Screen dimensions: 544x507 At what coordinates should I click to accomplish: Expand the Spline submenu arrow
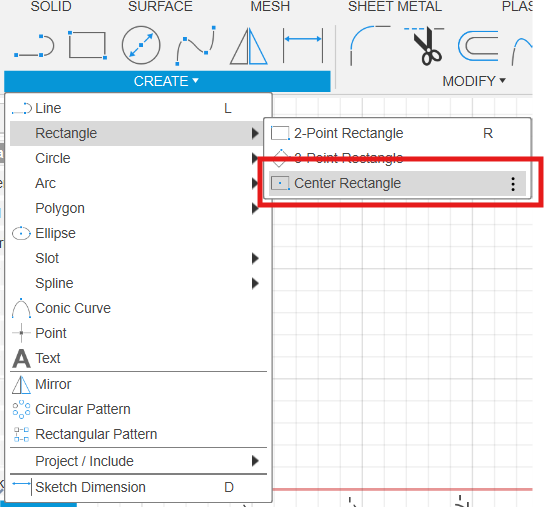tap(255, 283)
